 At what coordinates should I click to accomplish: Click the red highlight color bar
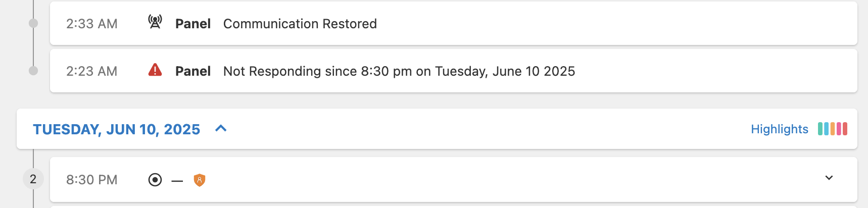click(845, 129)
